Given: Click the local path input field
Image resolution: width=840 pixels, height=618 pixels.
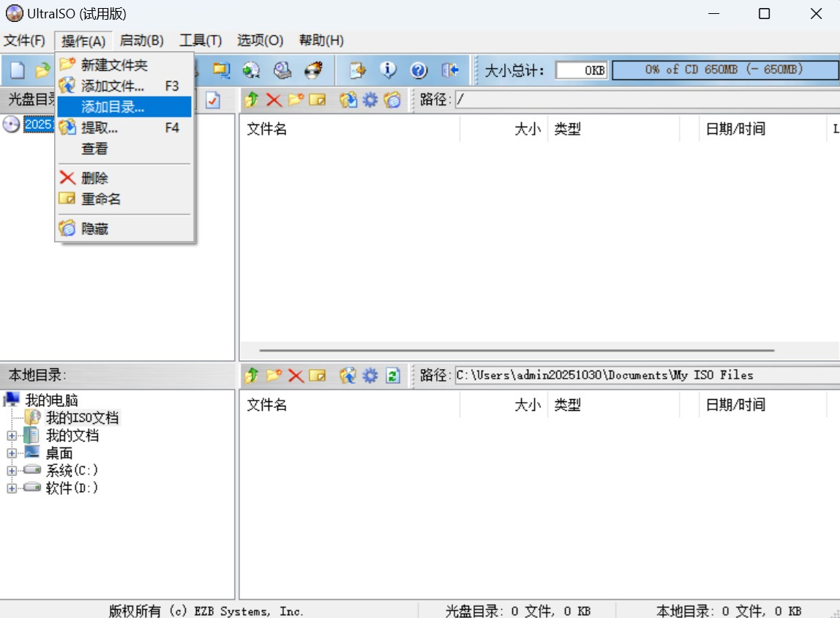Looking at the screenshot, I should click(x=644, y=376).
